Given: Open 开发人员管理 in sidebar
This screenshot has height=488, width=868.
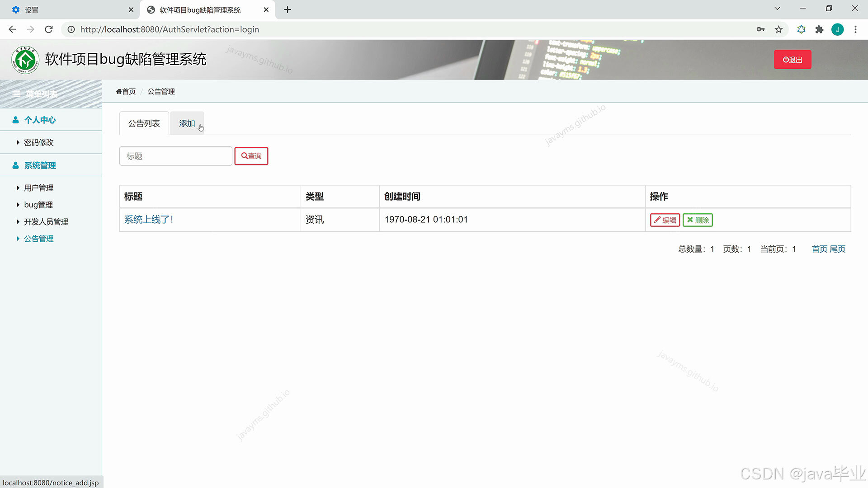Looking at the screenshot, I should (46, 222).
